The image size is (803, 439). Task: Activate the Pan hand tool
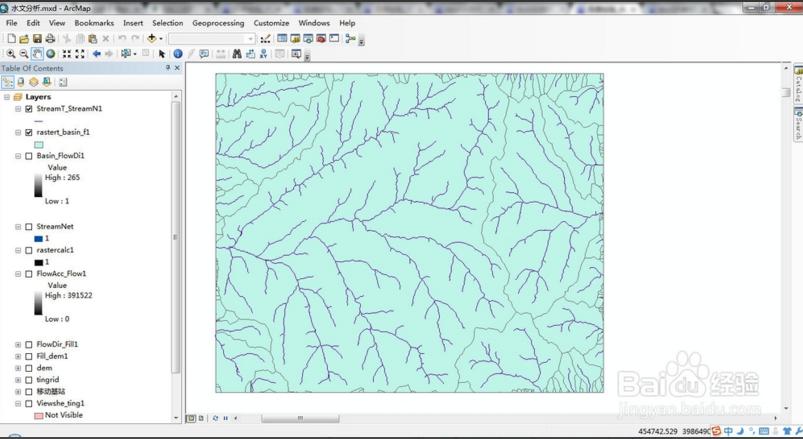[37, 54]
